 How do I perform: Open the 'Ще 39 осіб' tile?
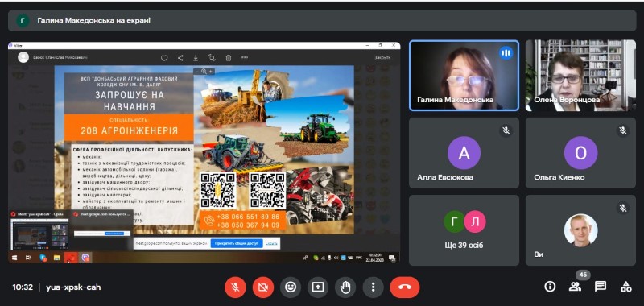(x=464, y=230)
